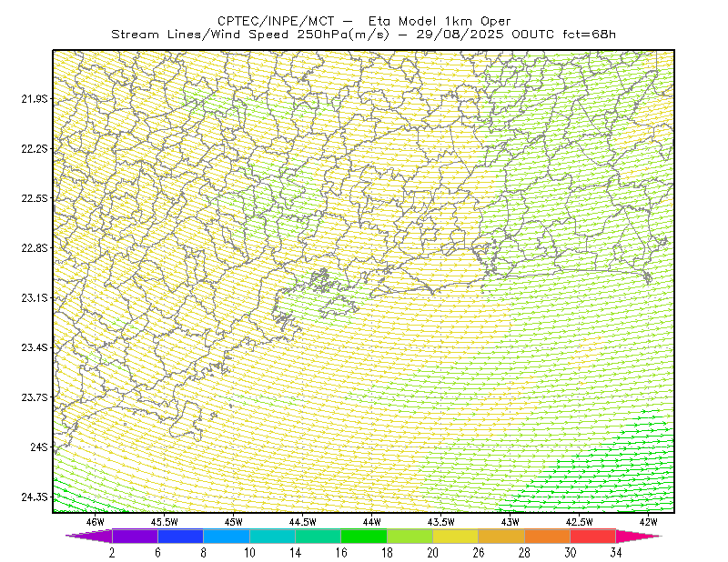The image size is (728, 562).
Task: Click the yellow swatch between 20 and 26
Action: tap(456, 536)
